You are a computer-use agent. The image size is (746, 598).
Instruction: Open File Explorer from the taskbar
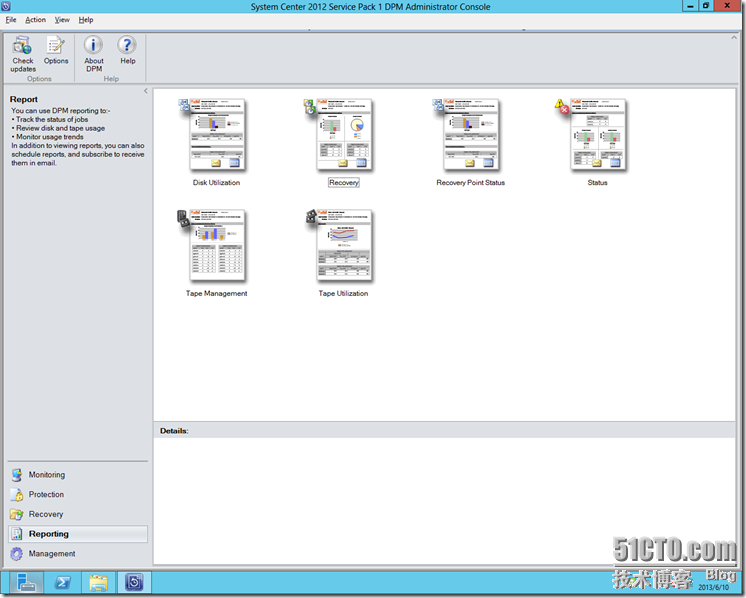98,582
